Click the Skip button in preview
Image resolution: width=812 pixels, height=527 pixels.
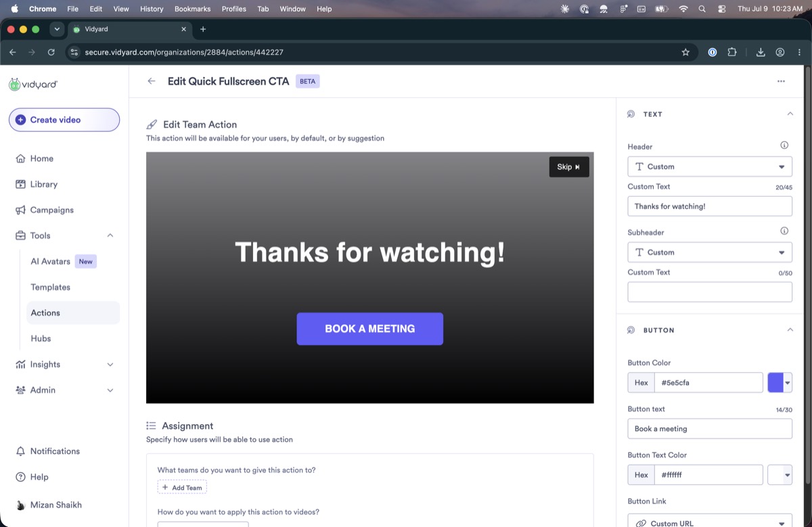tap(569, 167)
